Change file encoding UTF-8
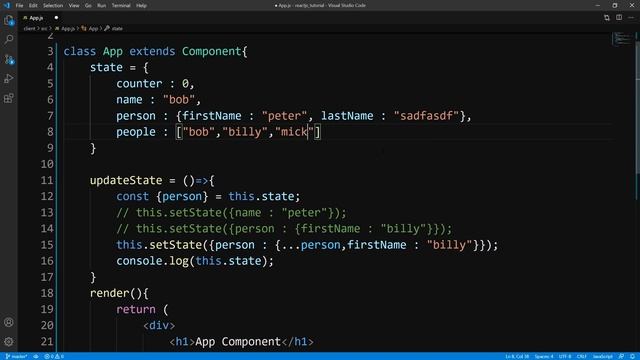 [565, 356]
